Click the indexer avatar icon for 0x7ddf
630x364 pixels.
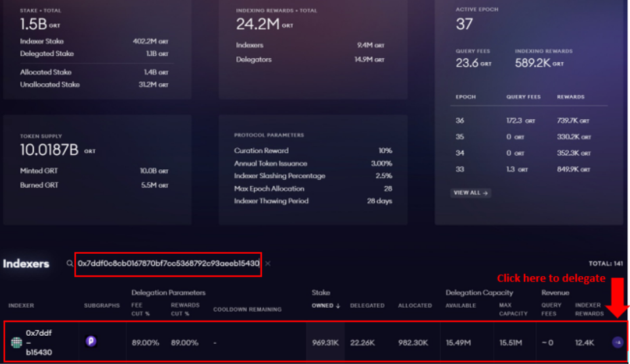click(x=16, y=342)
